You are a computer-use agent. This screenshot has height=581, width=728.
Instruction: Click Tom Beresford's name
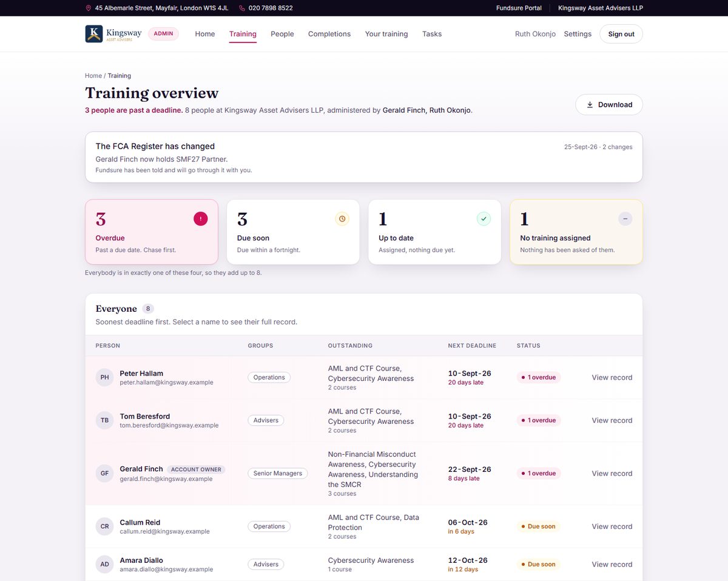click(145, 417)
